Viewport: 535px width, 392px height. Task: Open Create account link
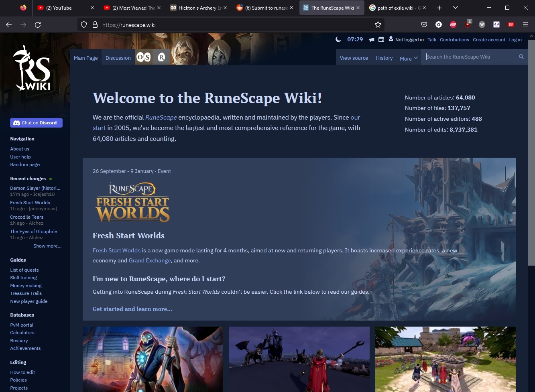tap(489, 40)
